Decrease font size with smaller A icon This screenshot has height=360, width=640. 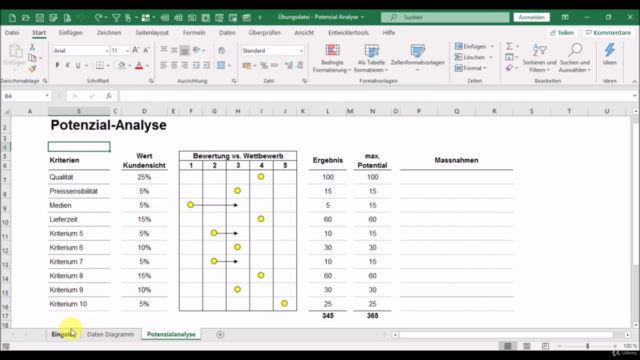(146, 50)
